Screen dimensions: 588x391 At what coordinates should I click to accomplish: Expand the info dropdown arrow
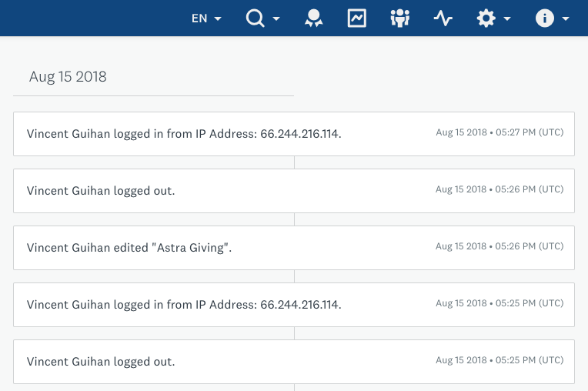[566, 18]
